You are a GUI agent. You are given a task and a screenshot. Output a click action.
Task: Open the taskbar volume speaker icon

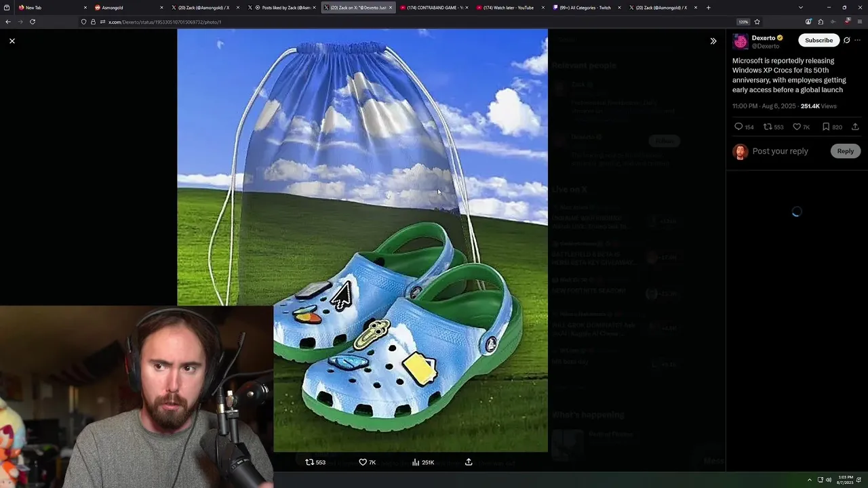tap(828, 480)
